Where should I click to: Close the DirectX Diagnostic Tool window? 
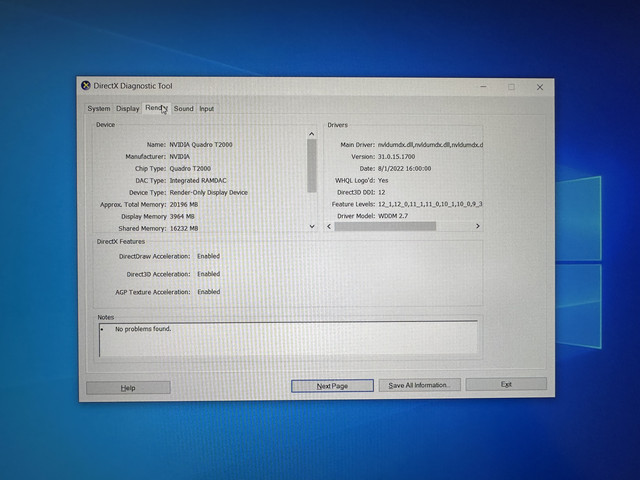point(540,87)
